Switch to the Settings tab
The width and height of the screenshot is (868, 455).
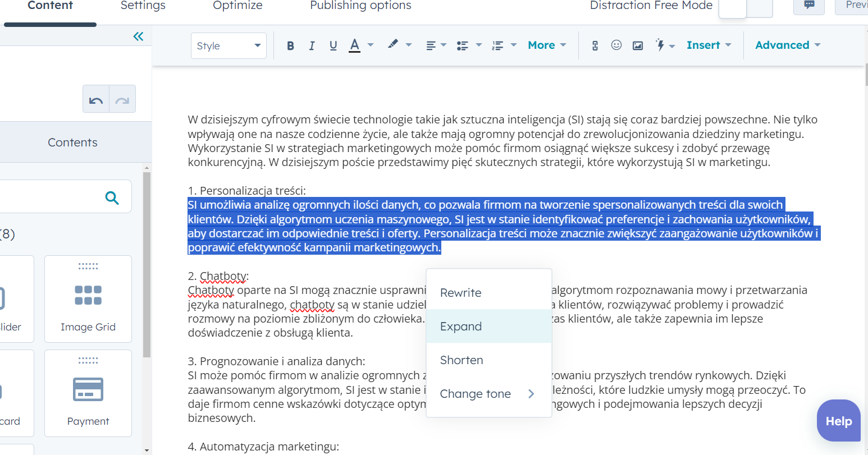[143, 6]
